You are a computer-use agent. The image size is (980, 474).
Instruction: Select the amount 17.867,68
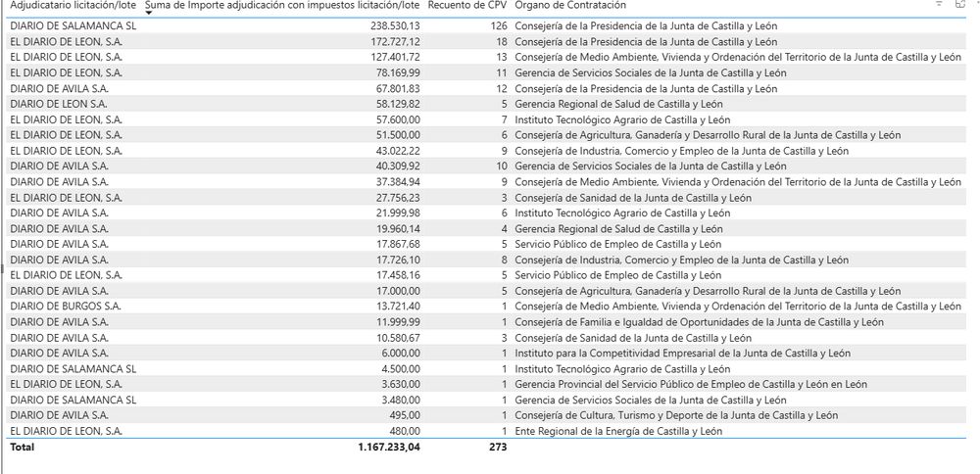(398, 244)
